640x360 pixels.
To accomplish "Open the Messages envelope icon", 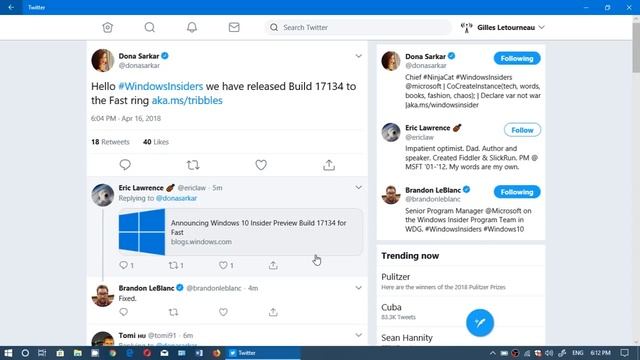I will [x=234, y=27].
